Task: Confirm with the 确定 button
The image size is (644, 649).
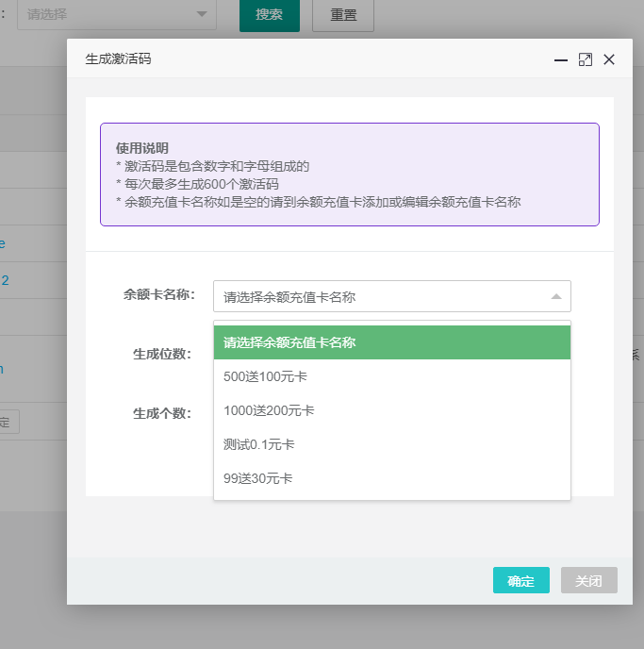Action: pos(520,580)
